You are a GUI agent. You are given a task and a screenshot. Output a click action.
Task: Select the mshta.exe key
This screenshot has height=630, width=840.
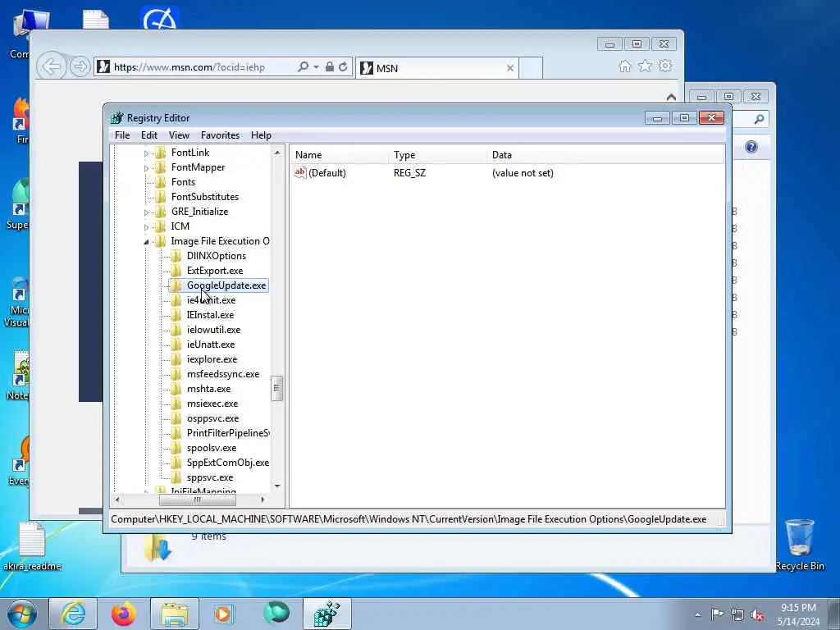coord(208,389)
